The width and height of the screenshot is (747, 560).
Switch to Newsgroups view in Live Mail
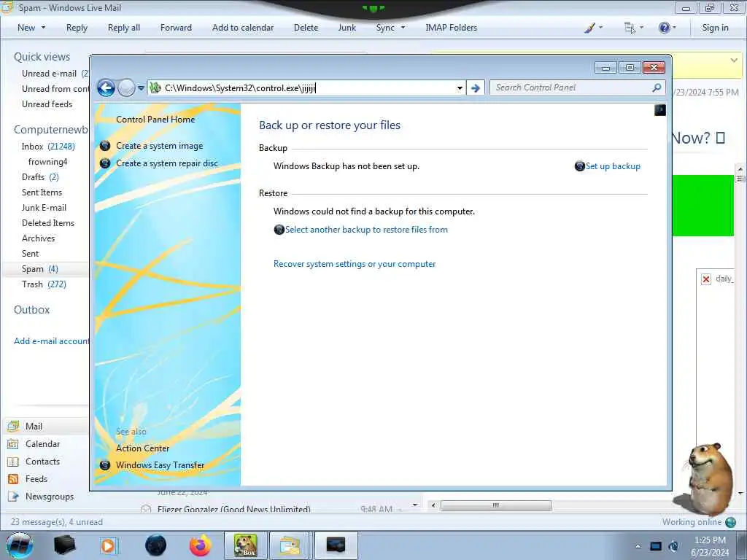[50, 497]
